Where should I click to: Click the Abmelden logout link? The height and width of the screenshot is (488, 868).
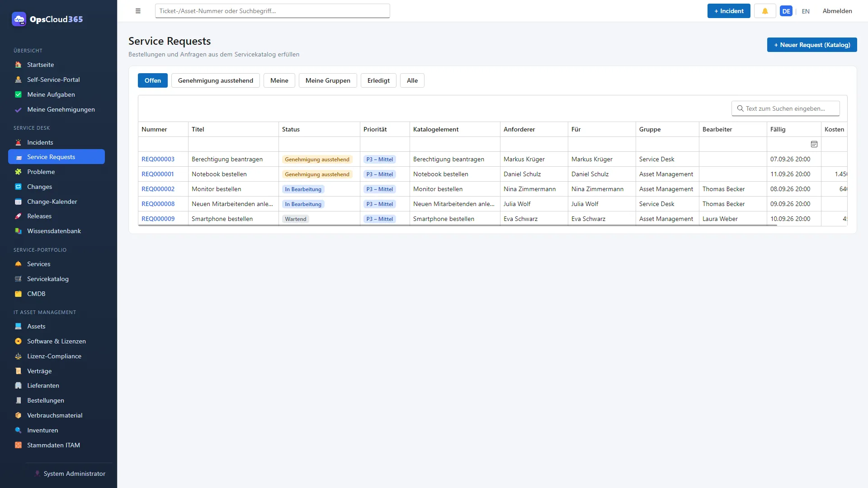(837, 11)
